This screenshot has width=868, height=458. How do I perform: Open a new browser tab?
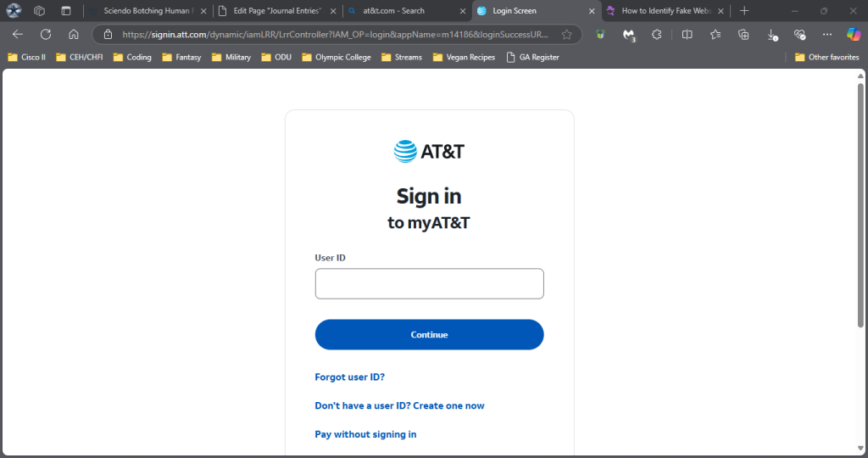pyautogui.click(x=744, y=10)
